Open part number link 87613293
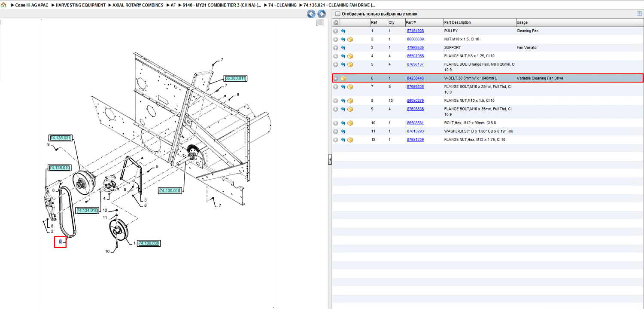The height and width of the screenshot is (309, 644). (415, 132)
